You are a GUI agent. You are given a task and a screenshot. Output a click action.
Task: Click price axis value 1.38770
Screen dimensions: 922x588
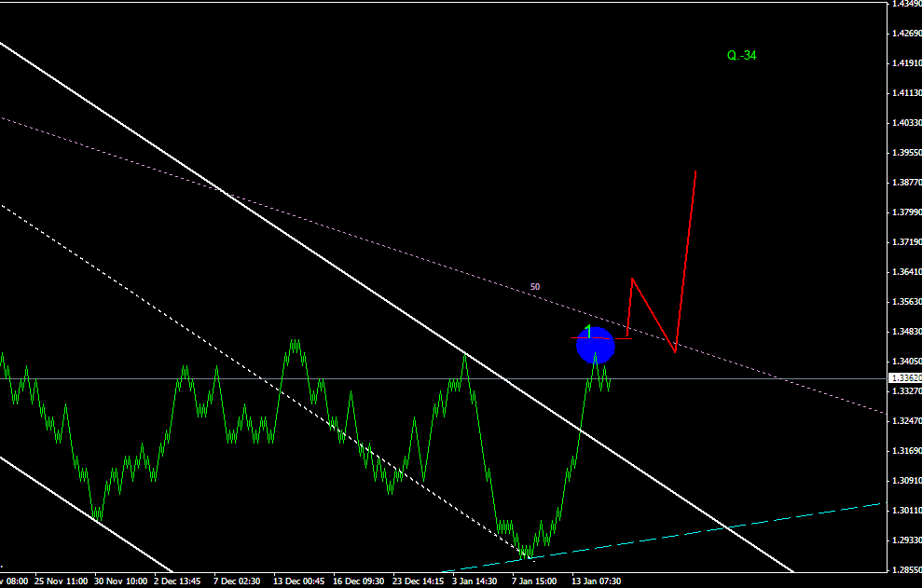[906, 183]
